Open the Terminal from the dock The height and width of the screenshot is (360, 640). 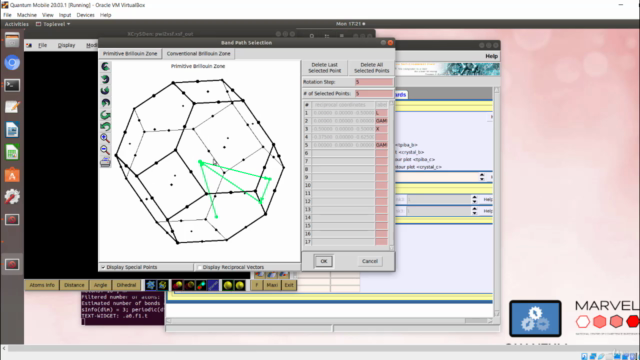tap(12, 85)
